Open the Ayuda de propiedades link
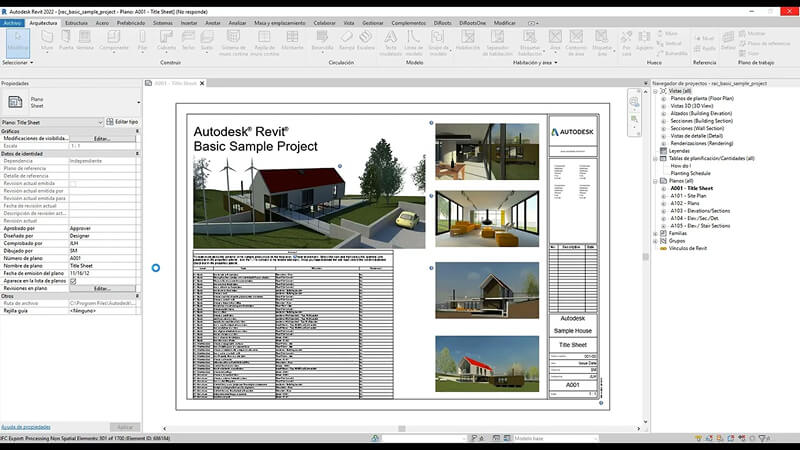 coord(26,427)
